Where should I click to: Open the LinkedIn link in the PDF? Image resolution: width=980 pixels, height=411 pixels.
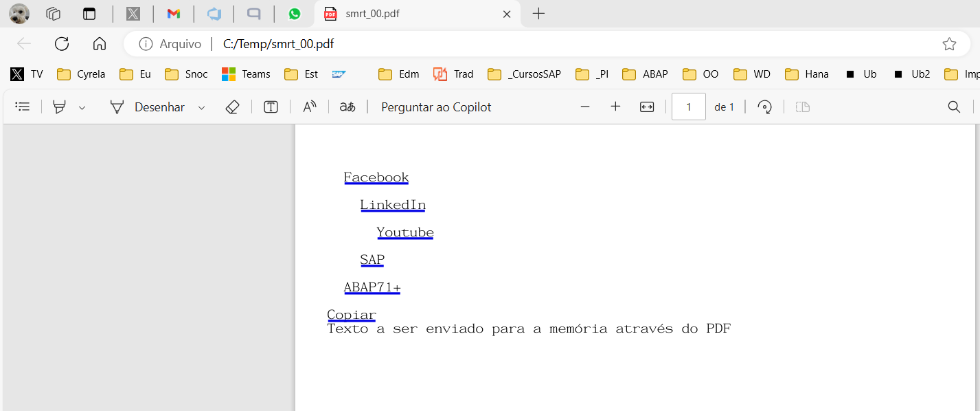point(393,205)
